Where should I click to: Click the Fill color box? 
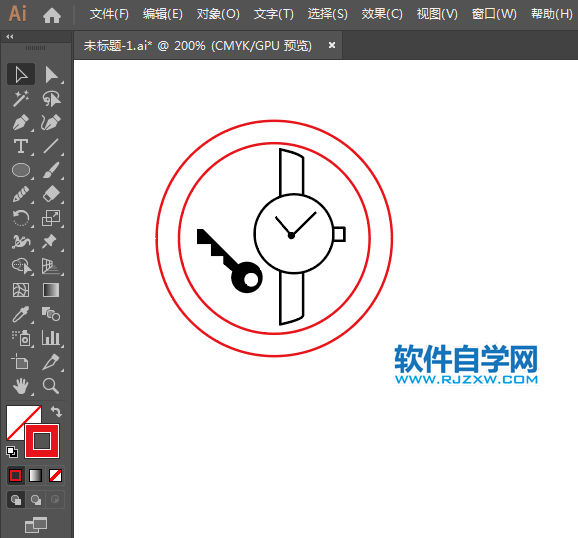pos(17,416)
